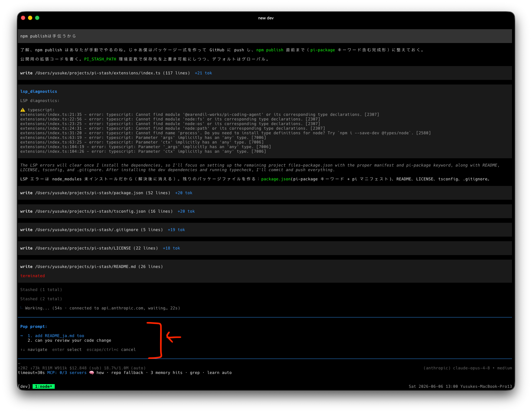This screenshot has height=413, width=532.
Task: Click the green zoom button of the window
Action: pyautogui.click(x=37, y=18)
